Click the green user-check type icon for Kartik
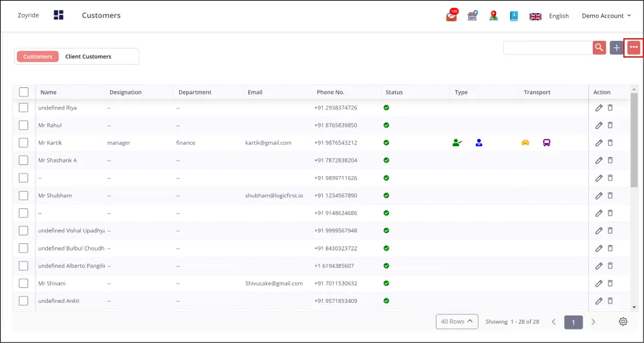This screenshot has width=644, height=343. tap(456, 143)
